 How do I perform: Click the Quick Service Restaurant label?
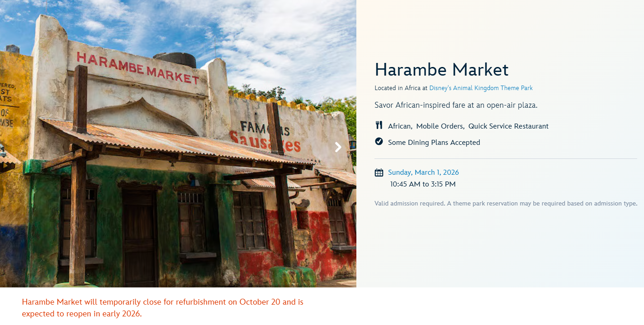click(x=508, y=126)
